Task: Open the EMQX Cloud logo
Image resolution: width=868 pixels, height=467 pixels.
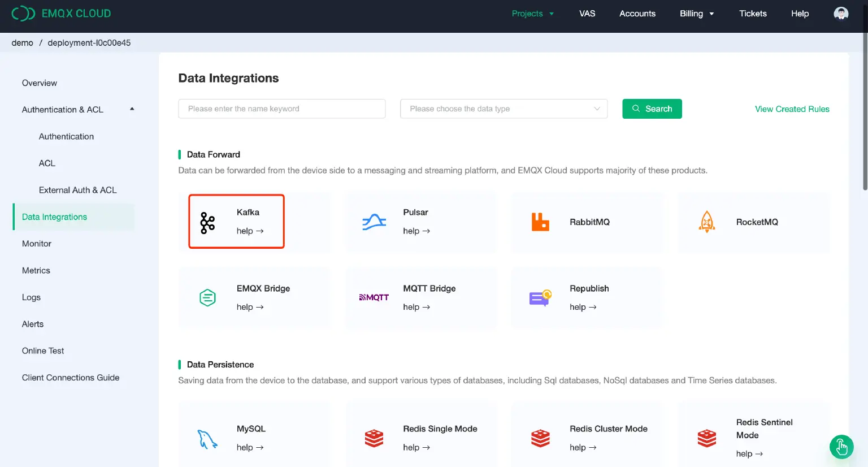Action: pyautogui.click(x=61, y=13)
